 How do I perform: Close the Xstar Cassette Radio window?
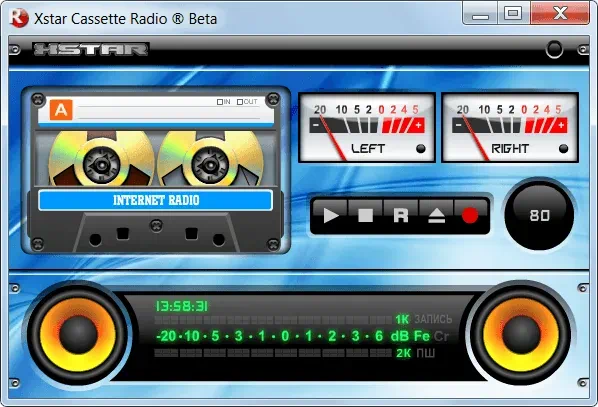(x=559, y=14)
